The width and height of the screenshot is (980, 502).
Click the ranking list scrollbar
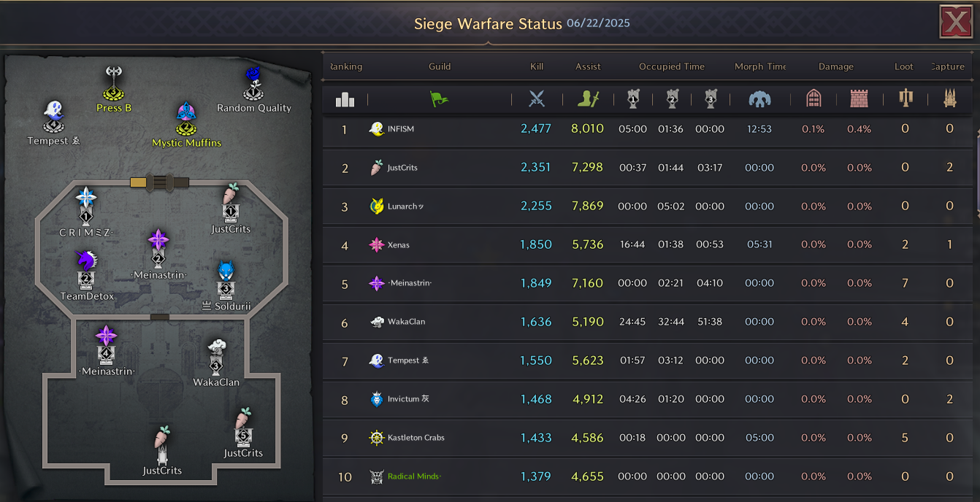pos(977,173)
